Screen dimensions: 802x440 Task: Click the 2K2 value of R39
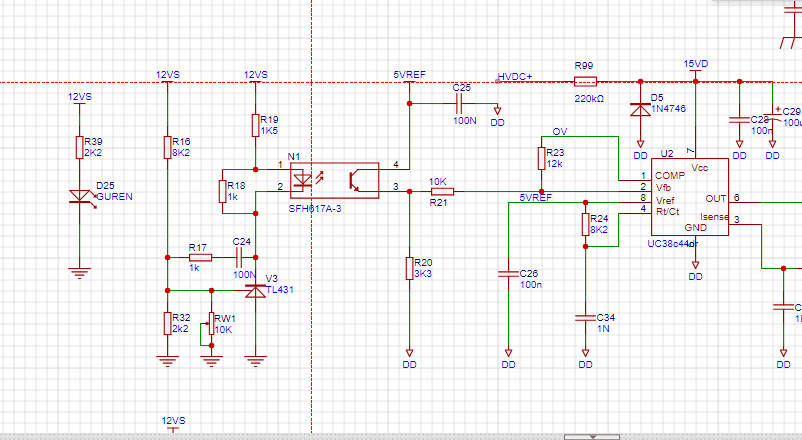click(93, 152)
